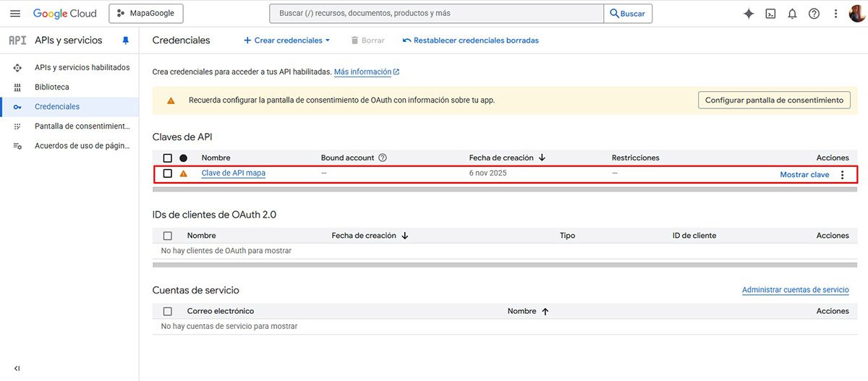The width and height of the screenshot is (868, 381).
Task: Click the page usage agreements icon
Action: click(17, 145)
